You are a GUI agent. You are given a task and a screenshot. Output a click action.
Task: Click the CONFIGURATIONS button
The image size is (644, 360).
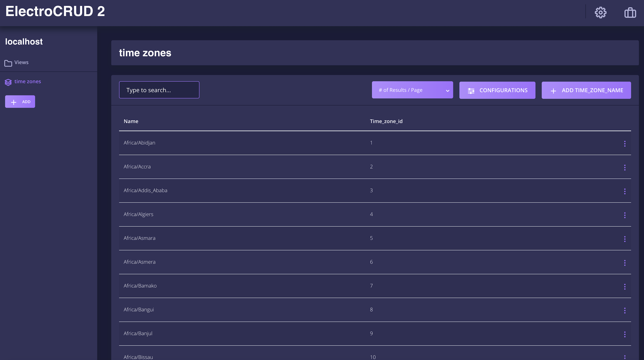[x=497, y=90]
